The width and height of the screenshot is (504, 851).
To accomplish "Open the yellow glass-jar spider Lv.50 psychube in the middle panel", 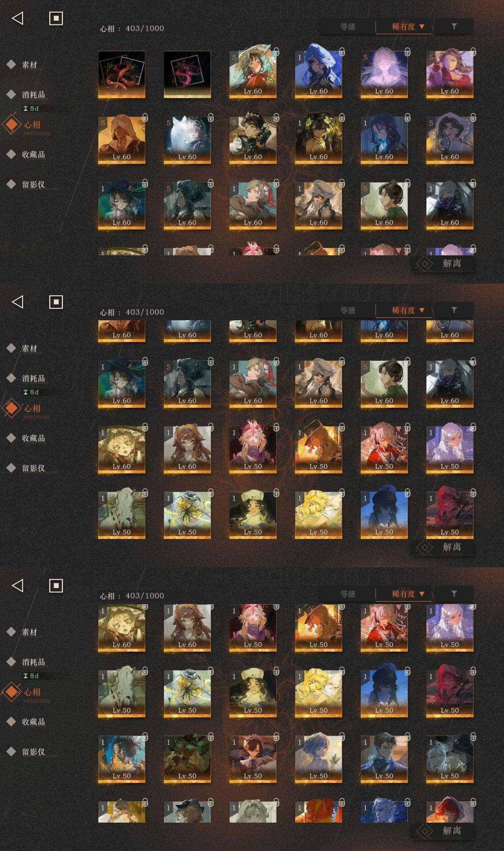I will (187, 515).
